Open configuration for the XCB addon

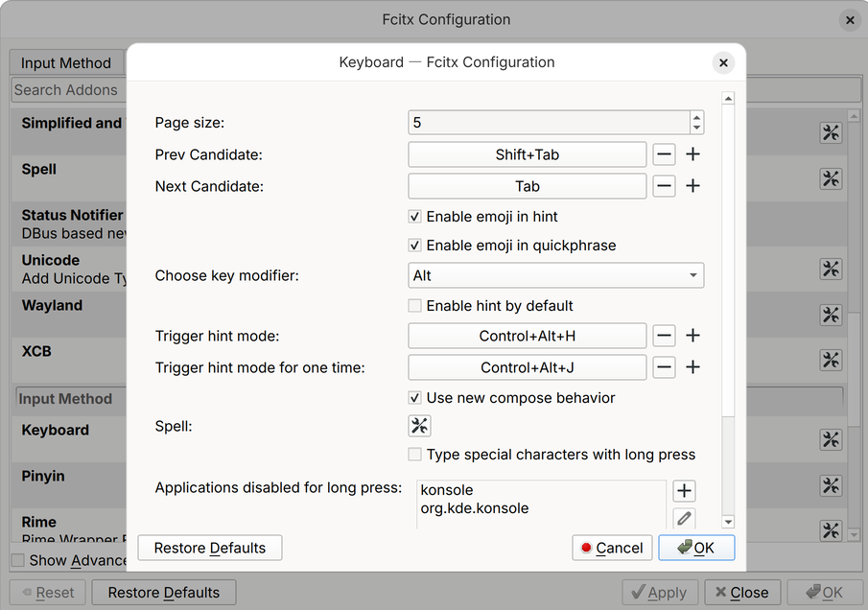pos(831,361)
